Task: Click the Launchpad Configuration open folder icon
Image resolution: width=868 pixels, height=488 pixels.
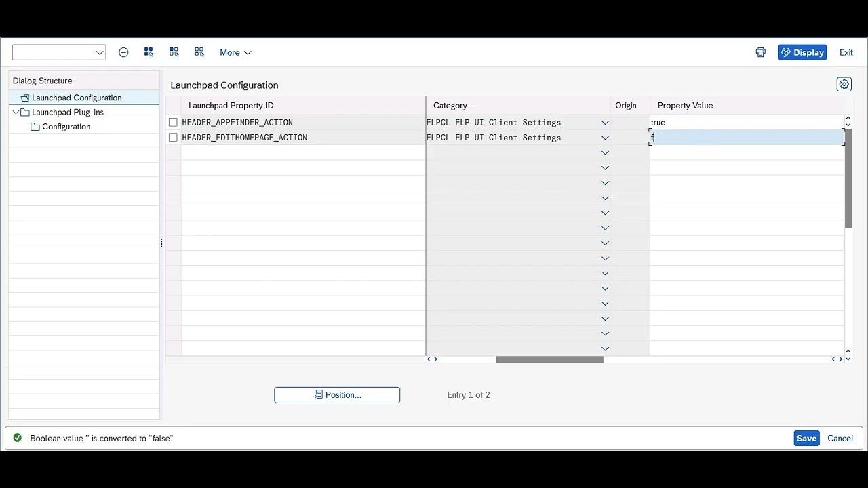Action: [x=25, y=98]
